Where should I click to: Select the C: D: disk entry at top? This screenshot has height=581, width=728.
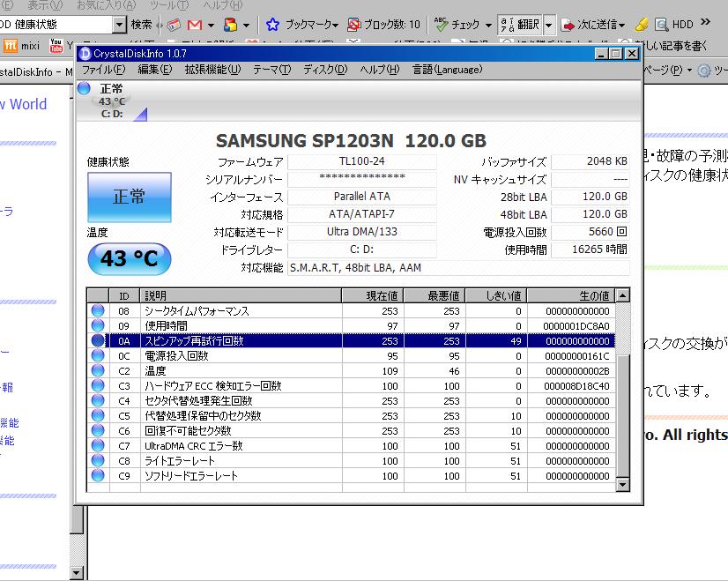(112, 101)
